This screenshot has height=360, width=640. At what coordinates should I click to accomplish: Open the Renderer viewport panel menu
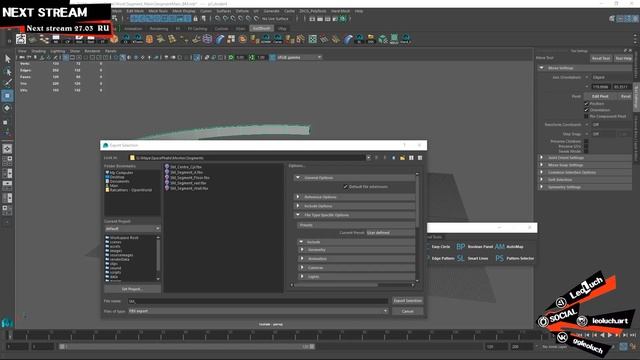92,51
